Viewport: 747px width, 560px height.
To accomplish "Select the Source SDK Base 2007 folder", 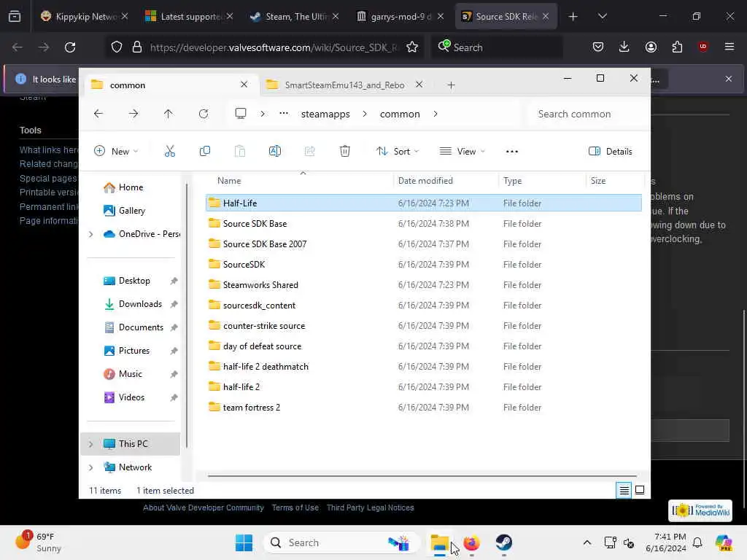I will [x=424, y=244].
